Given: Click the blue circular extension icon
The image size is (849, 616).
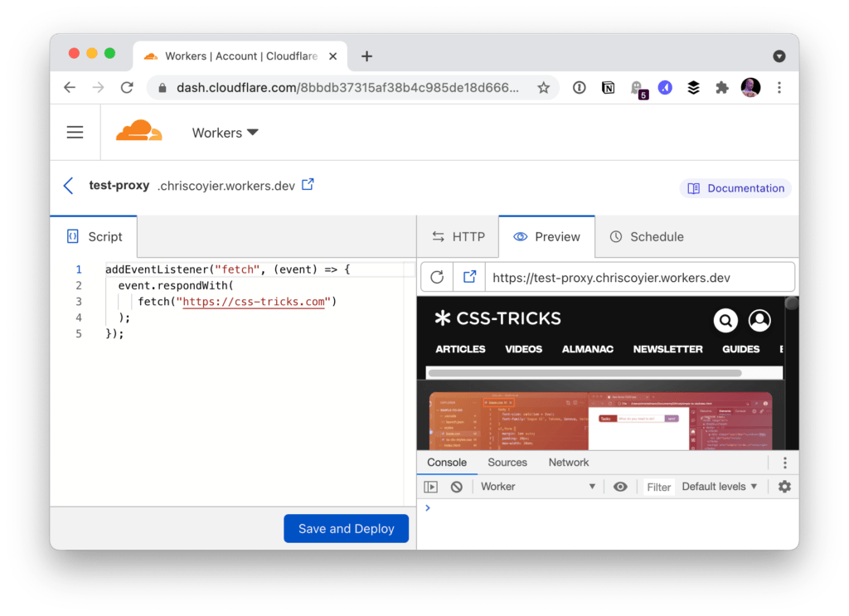Looking at the screenshot, I should click(665, 88).
